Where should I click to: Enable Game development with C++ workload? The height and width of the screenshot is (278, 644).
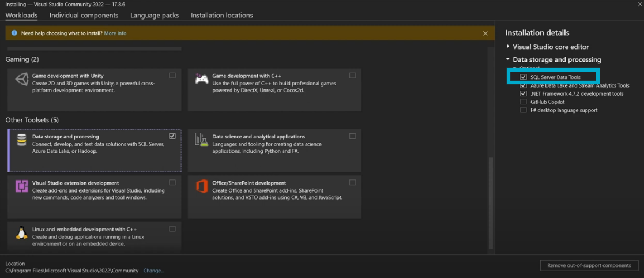coord(352,76)
